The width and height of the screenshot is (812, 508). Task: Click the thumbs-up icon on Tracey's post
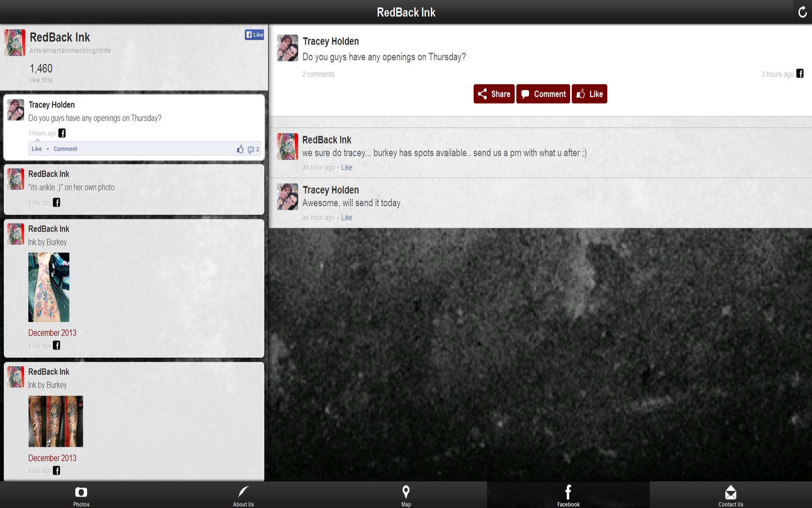pos(240,149)
